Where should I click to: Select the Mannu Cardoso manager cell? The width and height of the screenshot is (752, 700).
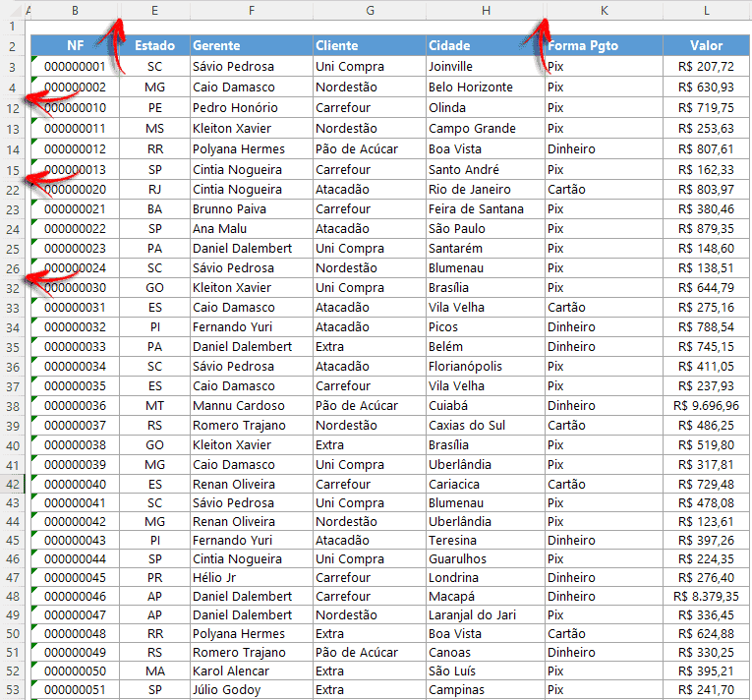(x=252, y=405)
